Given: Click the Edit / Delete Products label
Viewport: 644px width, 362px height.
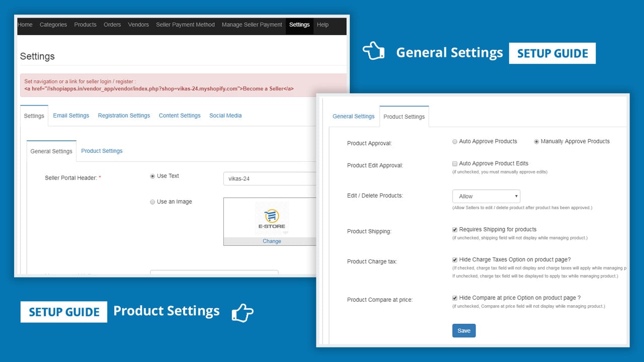Looking at the screenshot, I should 375,196.
